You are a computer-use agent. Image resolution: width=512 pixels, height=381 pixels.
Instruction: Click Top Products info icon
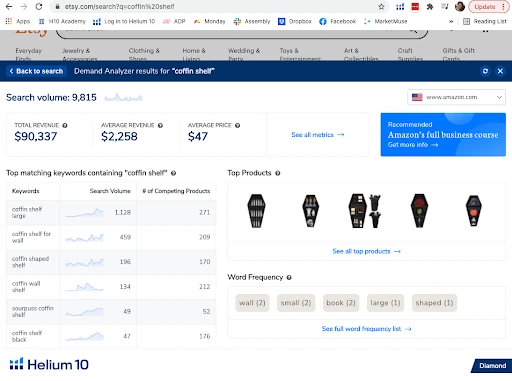point(278,173)
